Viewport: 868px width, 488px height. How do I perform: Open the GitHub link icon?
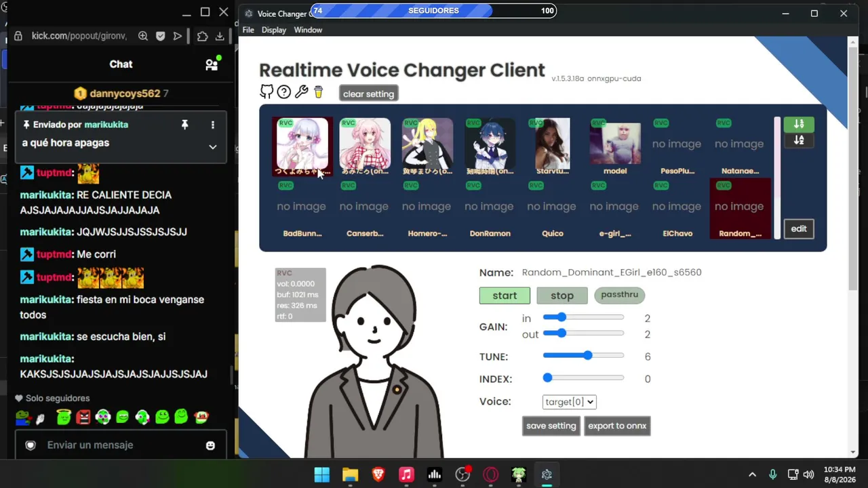[x=267, y=92]
